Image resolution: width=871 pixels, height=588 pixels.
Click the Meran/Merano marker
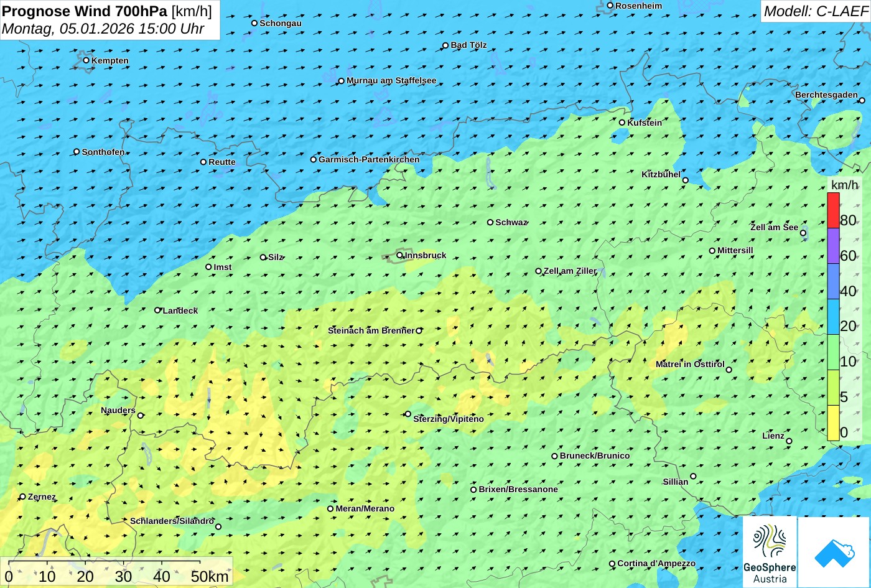point(330,508)
